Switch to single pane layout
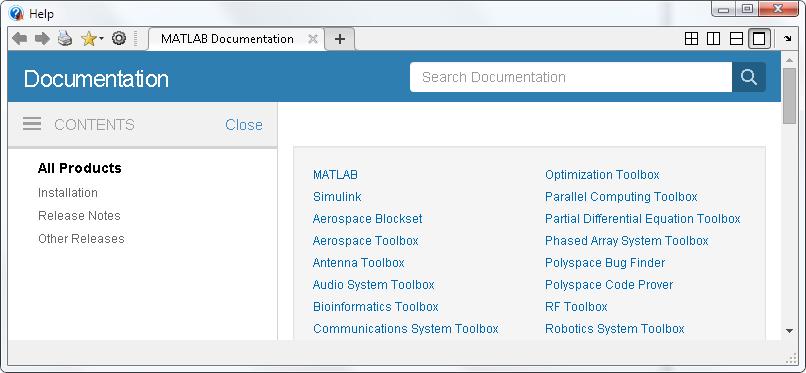Viewport: 806px width, 373px height. point(759,39)
